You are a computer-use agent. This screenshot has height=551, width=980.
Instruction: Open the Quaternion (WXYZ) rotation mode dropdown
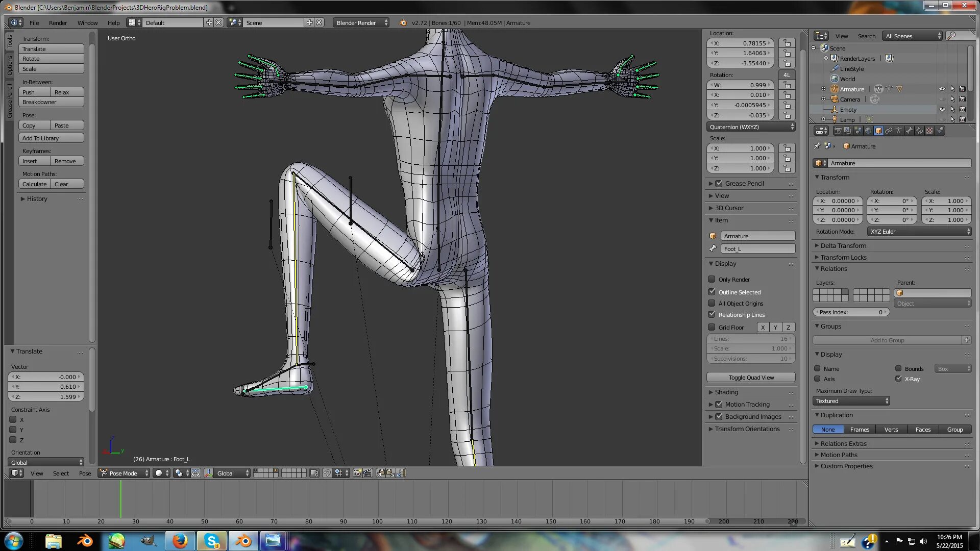751,127
